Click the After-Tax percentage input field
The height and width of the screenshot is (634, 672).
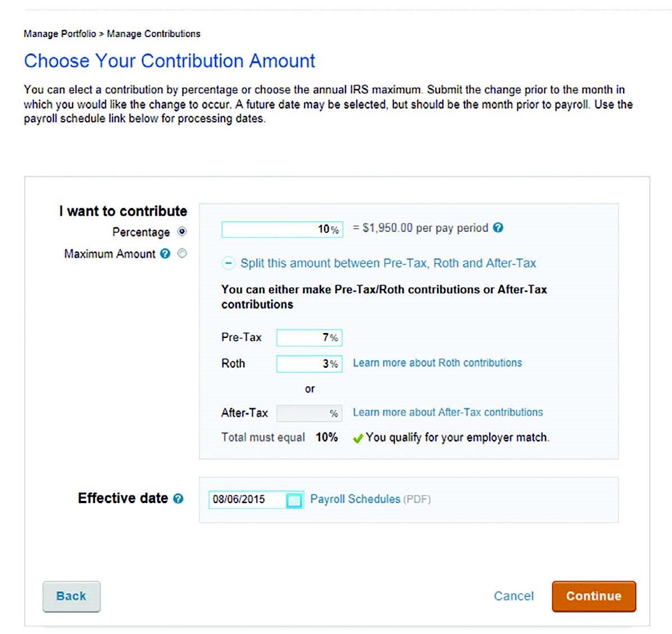308,413
